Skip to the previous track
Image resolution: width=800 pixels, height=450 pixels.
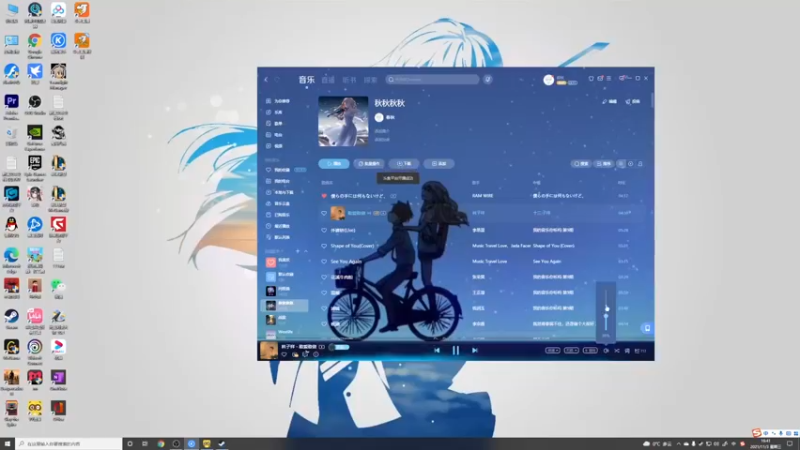[x=437, y=351]
